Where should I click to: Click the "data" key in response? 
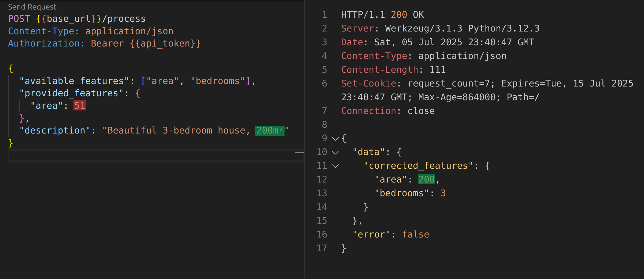(x=368, y=152)
